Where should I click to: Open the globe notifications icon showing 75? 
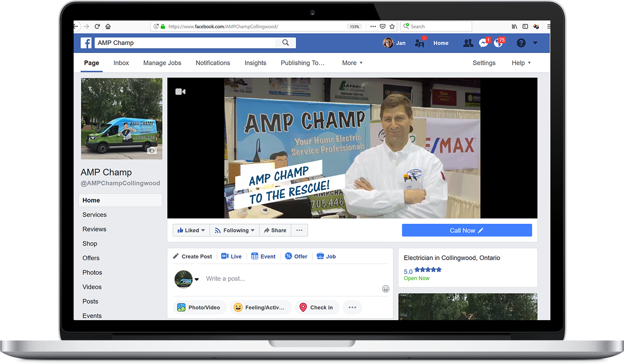498,43
